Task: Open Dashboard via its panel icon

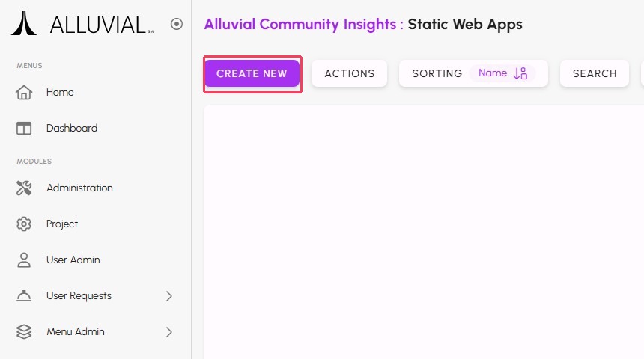Action: [x=24, y=129]
